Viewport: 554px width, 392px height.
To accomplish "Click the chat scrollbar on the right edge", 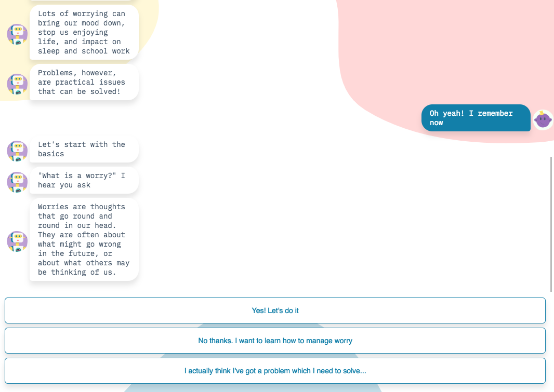I will [x=551, y=223].
